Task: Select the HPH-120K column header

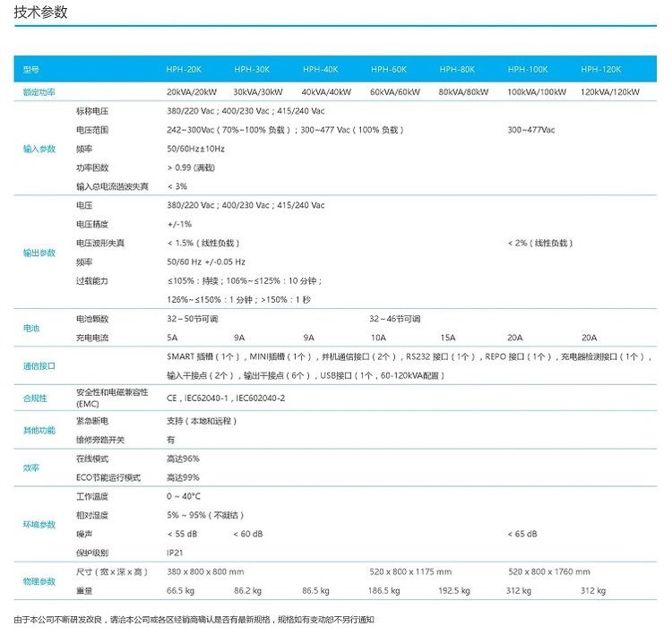Action: tap(601, 69)
